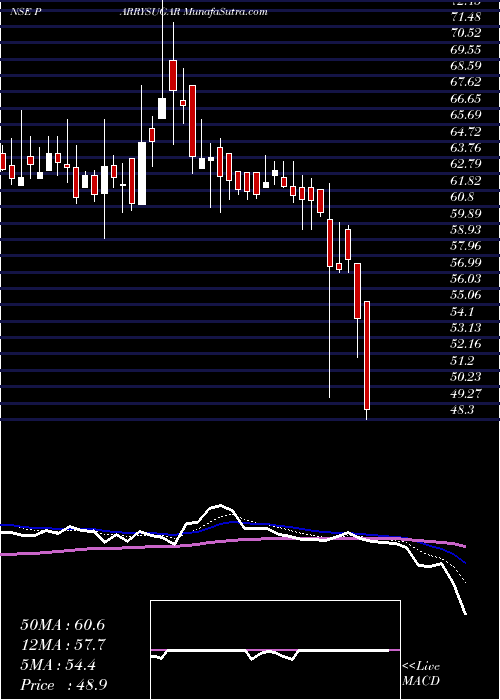The height and width of the screenshot is (700, 500).
Task: Click the 69.55 price axis label
Action: pyautogui.click(x=466, y=49)
